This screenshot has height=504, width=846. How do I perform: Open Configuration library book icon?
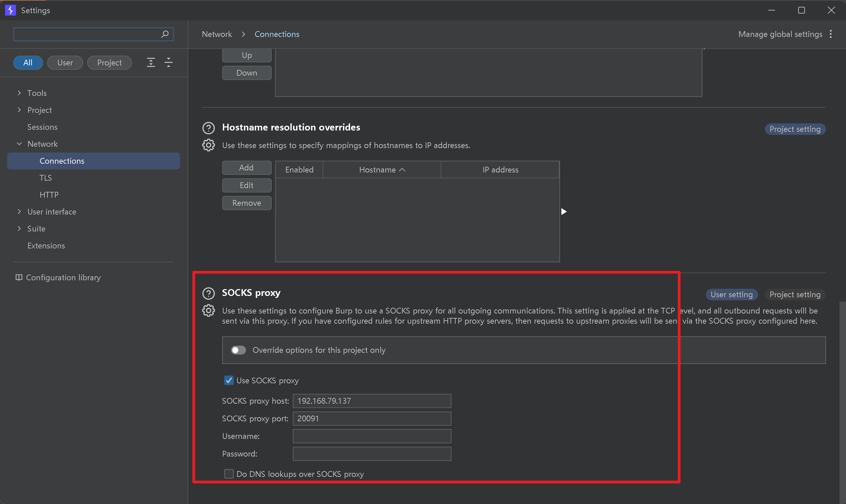point(19,278)
